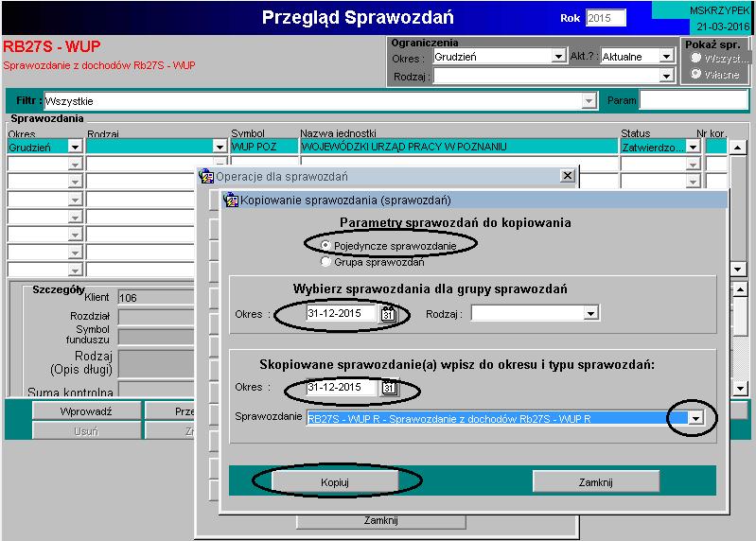
Task: Click the Kopiuj button
Action: coord(335,482)
